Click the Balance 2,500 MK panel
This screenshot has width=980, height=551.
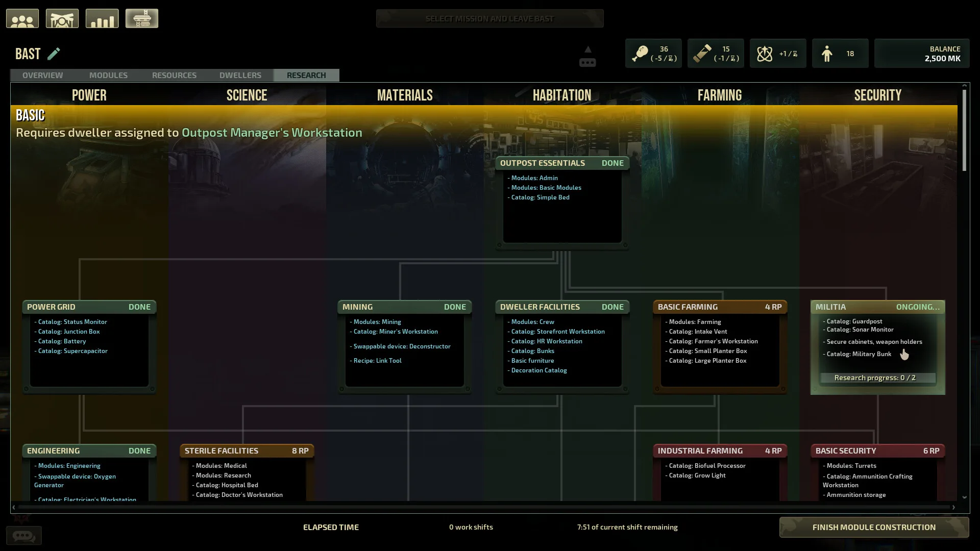point(922,54)
